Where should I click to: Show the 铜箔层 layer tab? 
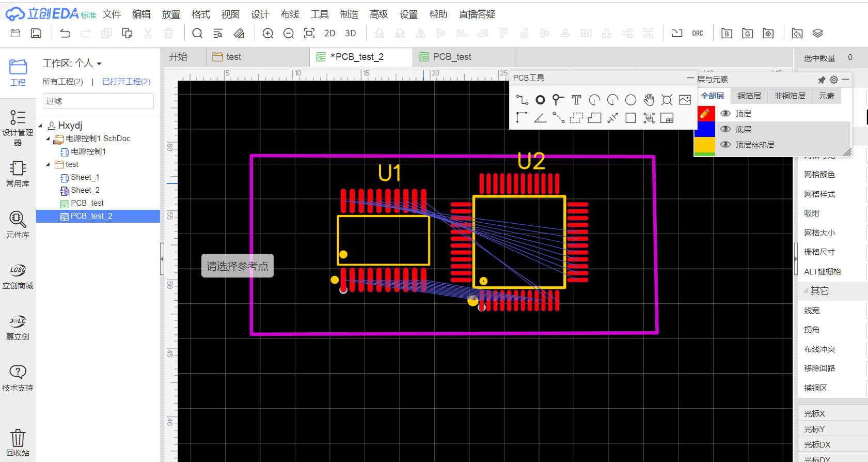[x=749, y=96]
